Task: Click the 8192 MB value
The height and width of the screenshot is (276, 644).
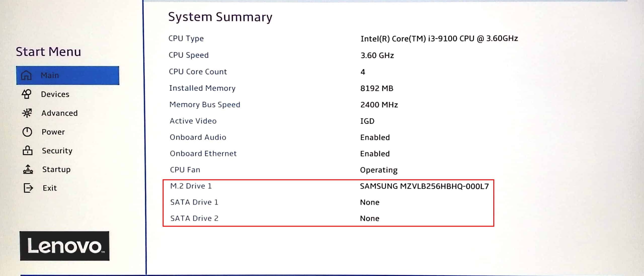Action: (377, 88)
